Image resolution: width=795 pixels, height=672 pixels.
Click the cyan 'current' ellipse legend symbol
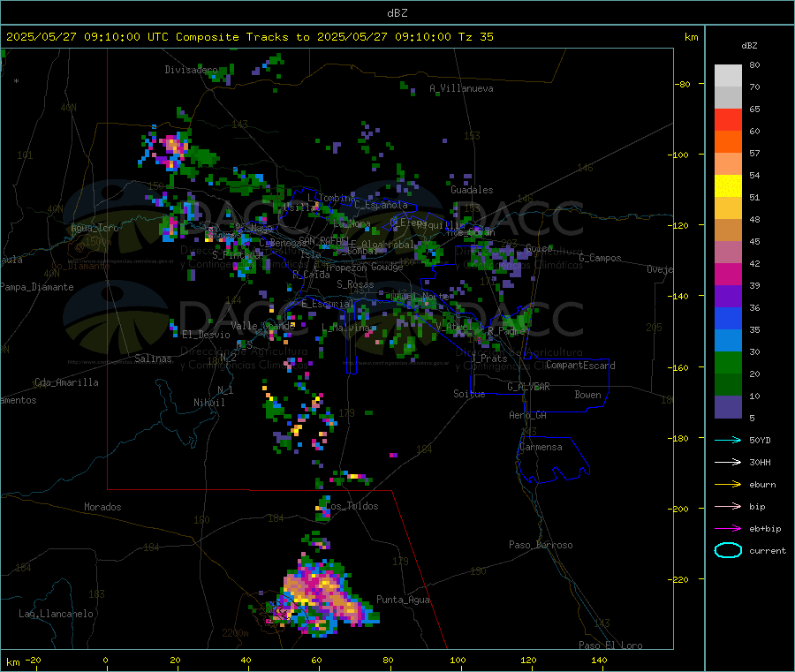pyautogui.click(x=728, y=550)
